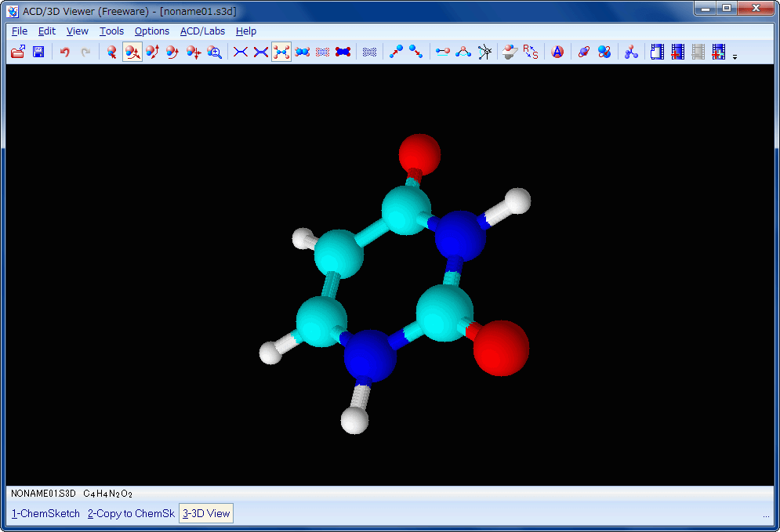The height and width of the screenshot is (532, 780).
Task: Select the bond Distance measurement tool
Action: tap(442, 52)
